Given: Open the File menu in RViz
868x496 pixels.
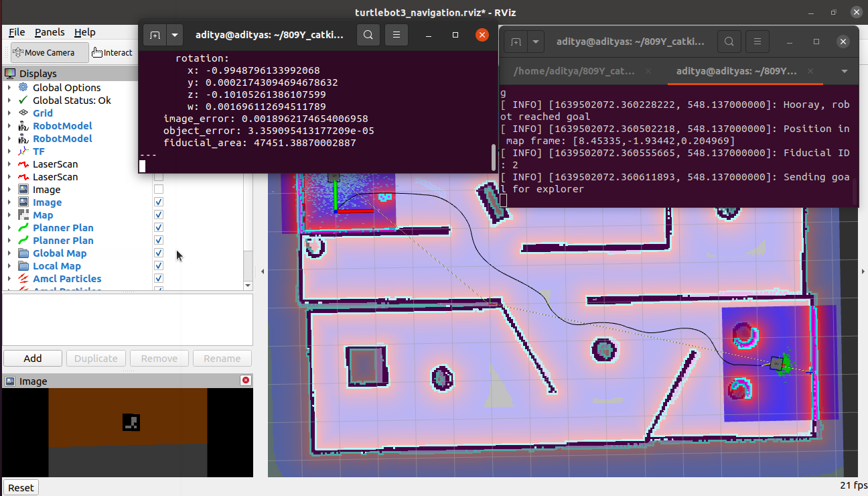Looking at the screenshot, I should coord(17,32).
